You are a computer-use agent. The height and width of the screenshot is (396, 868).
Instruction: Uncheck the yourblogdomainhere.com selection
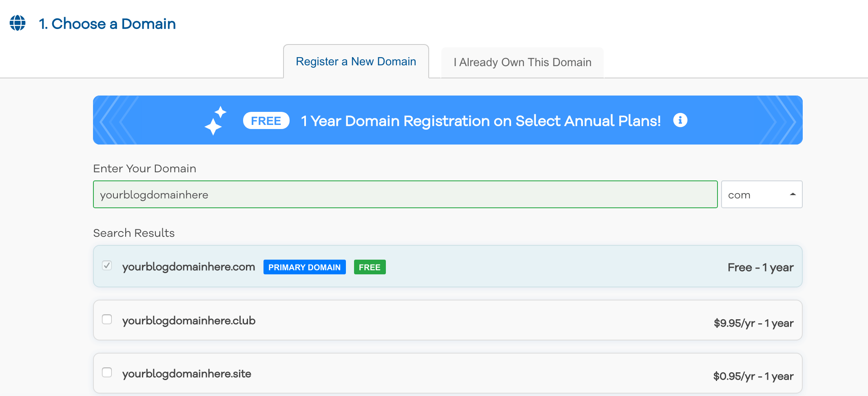coord(107,266)
